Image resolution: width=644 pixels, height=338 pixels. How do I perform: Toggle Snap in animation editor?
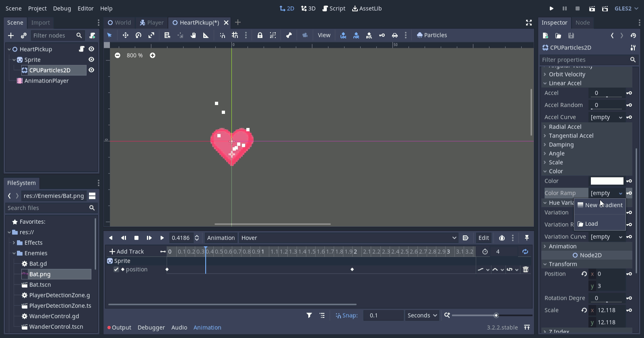click(347, 315)
